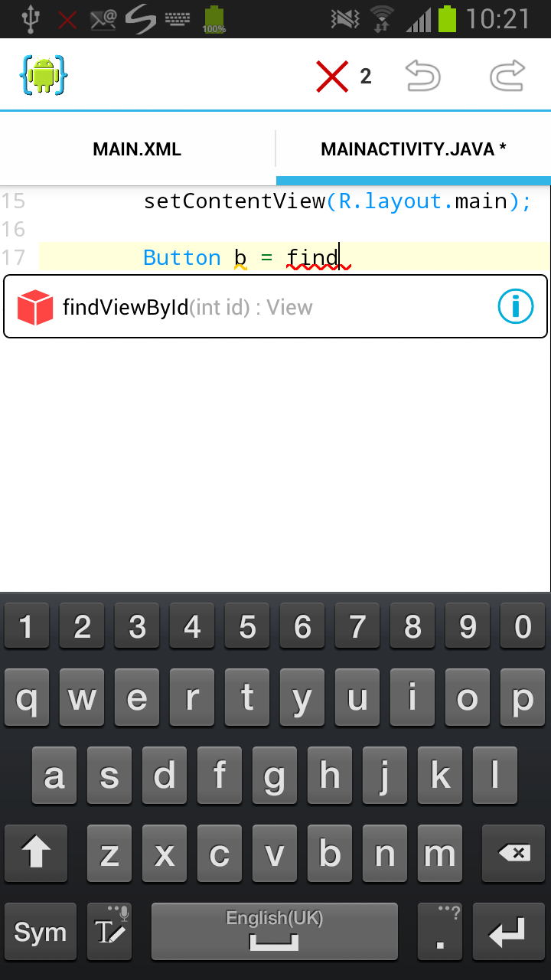
Task: Open the red X errors indicator
Action: [x=344, y=77]
